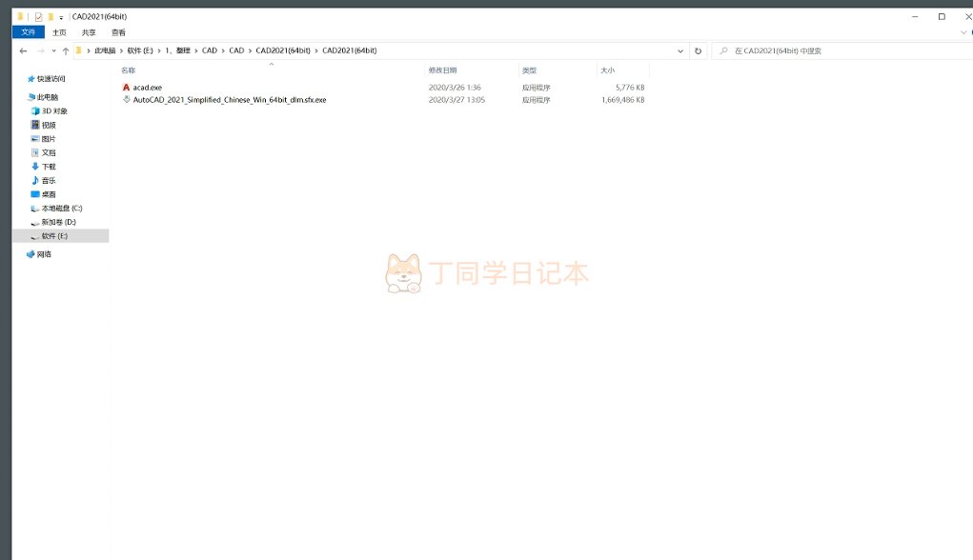Minimize the Explorer window
The width and height of the screenshot is (973, 560).
tap(915, 17)
